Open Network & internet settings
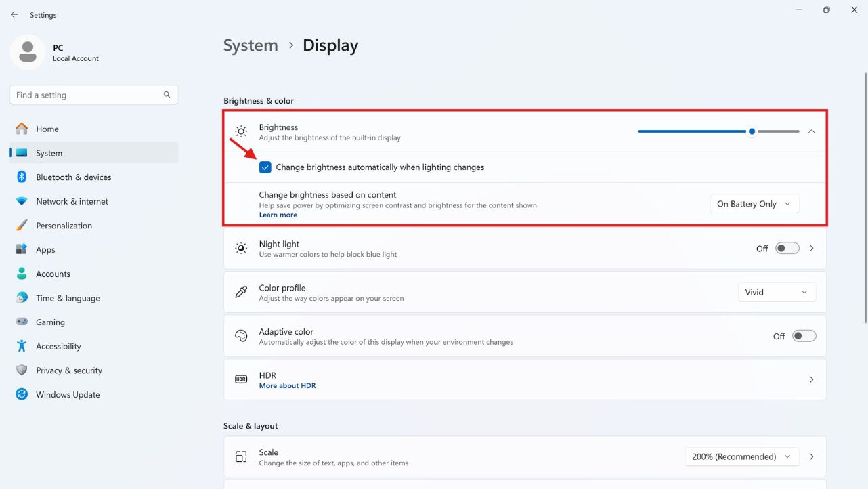 pyautogui.click(x=72, y=202)
